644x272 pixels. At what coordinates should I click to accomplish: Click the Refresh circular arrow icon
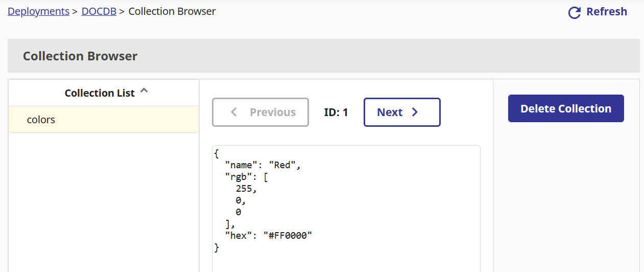pyautogui.click(x=575, y=13)
